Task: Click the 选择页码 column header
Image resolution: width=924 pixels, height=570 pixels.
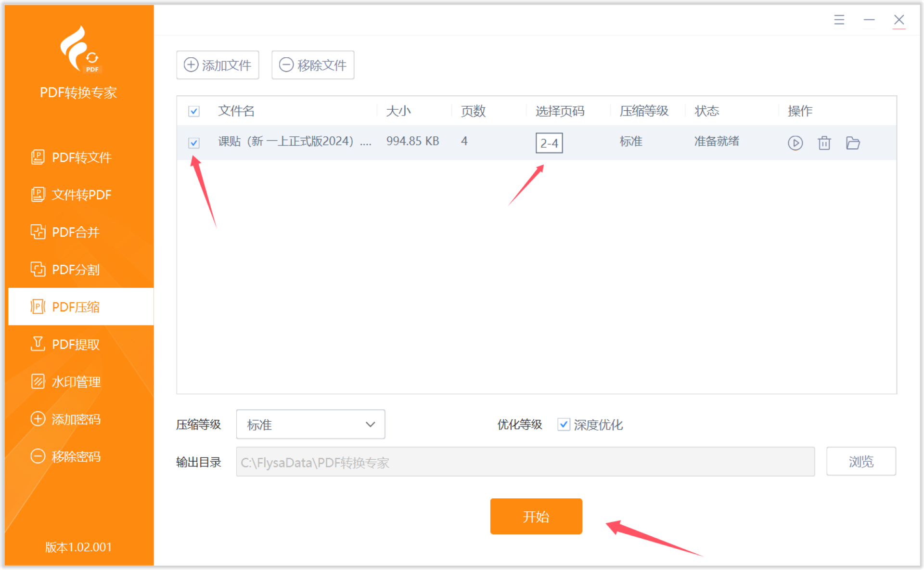Action: (x=560, y=111)
